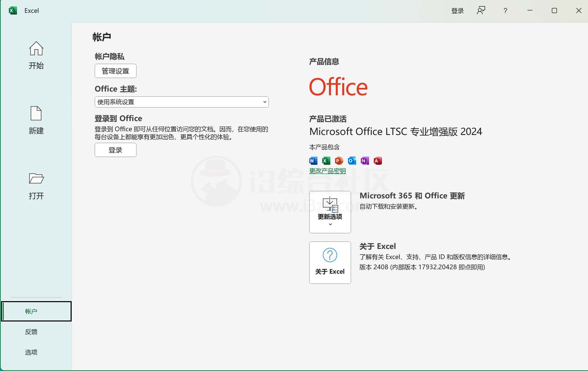Click the 管理设置 privacy button
Viewport: 588px width, 371px height.
click(x=115, y=71)
